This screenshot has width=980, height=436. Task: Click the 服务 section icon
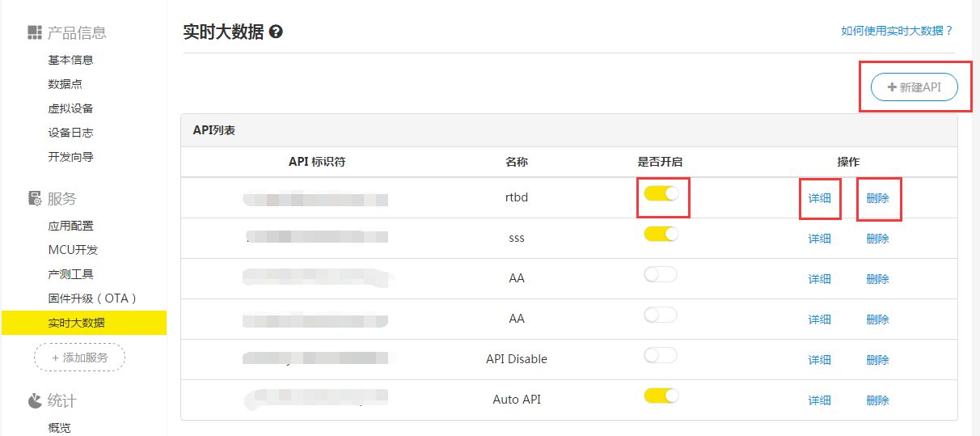pyautogui.click(x=35, y=198)
